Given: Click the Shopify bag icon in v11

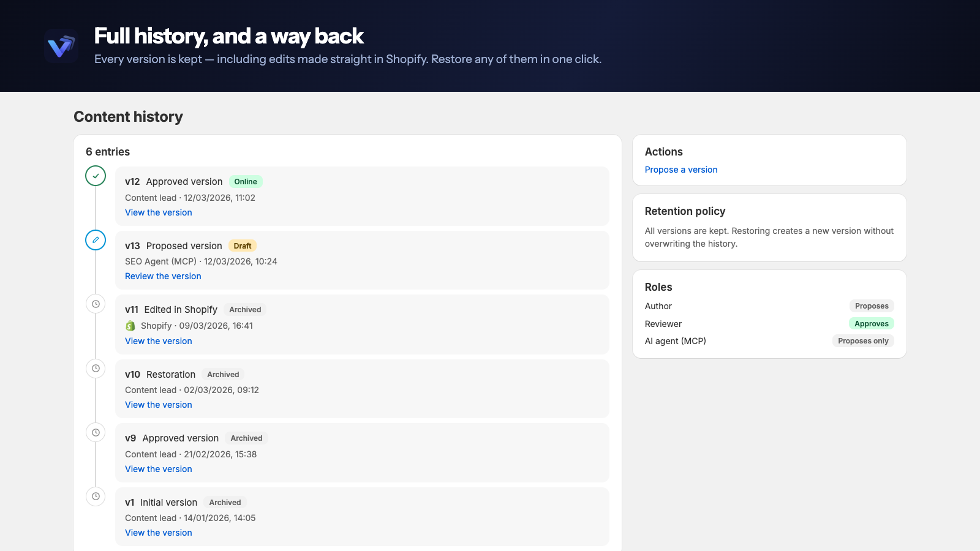Looking at the screenshot, I should coord(130,326).
